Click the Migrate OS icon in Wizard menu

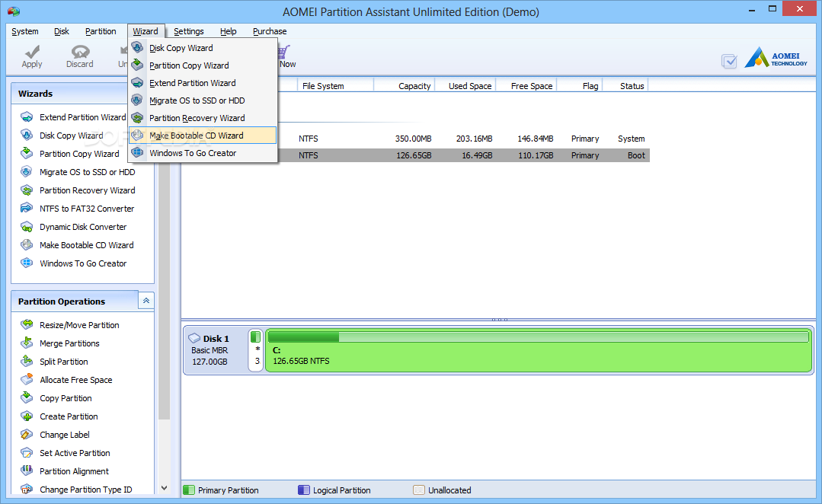pos(137,100)
